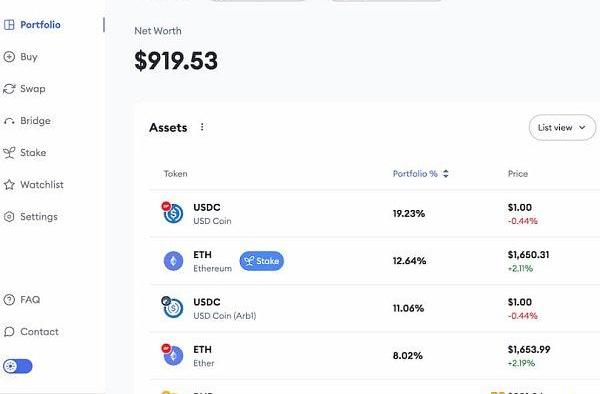Open the Contact chat icon

[9, 332]
